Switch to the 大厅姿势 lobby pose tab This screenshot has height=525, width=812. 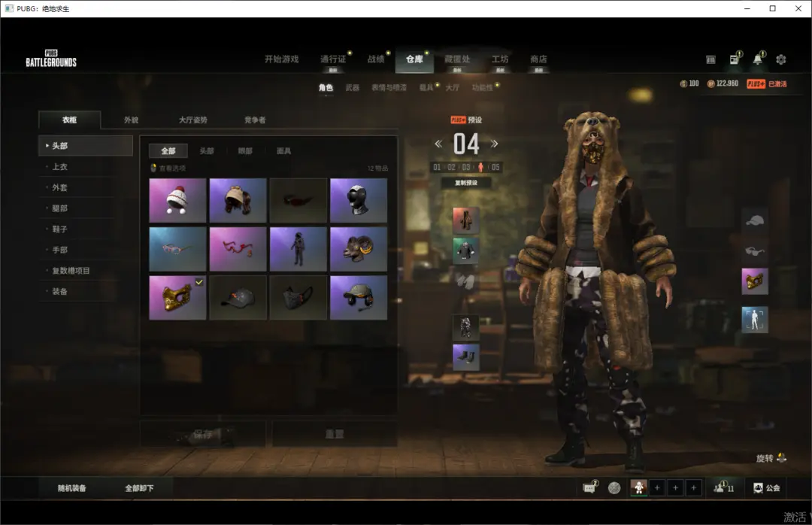[x=193, y=120]
